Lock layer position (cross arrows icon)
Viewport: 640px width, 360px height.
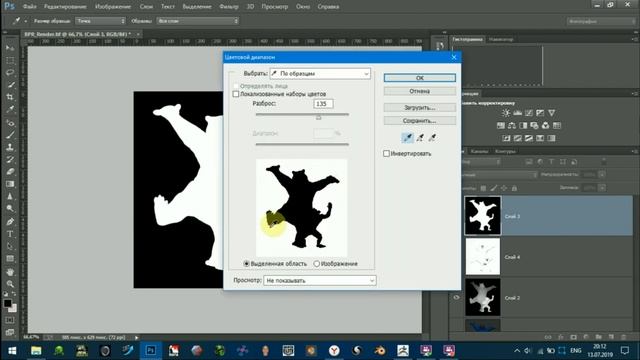click(504, 188)
